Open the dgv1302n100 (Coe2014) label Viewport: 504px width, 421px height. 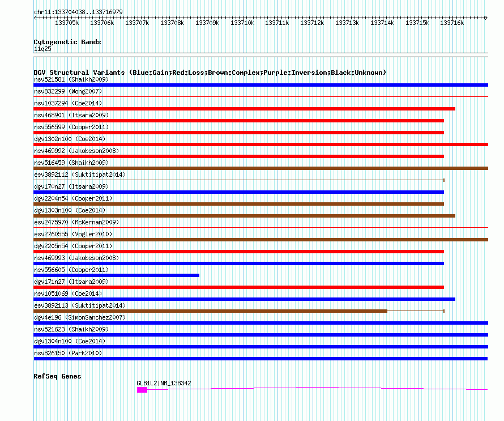[x=70, y=139]
